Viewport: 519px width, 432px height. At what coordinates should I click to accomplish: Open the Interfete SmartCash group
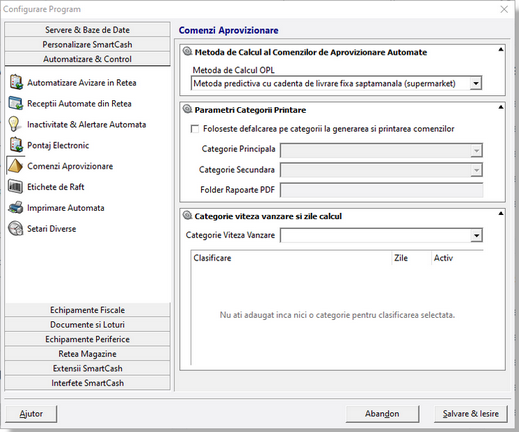(x=87, y=383)
